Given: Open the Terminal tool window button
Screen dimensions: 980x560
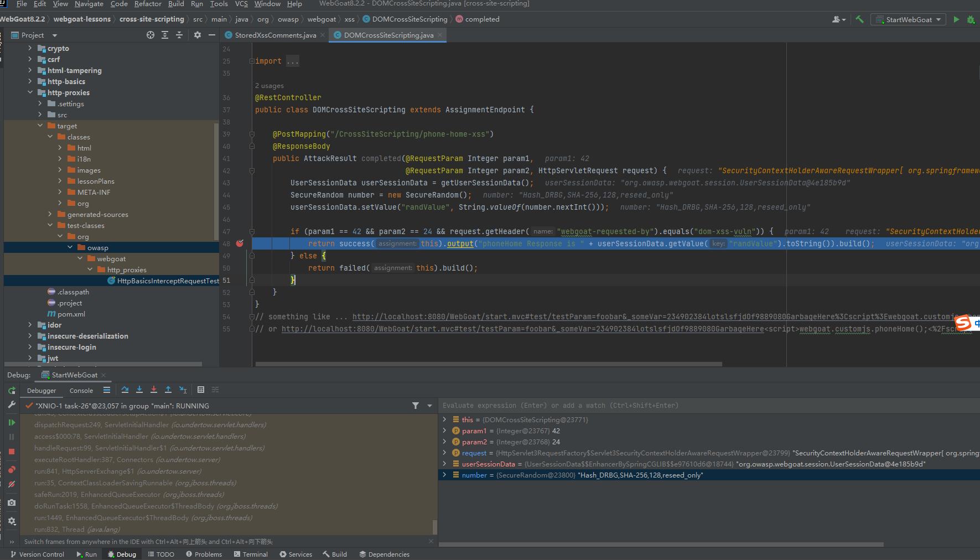Looking at the screenshot, I should [x=251, y=554].
